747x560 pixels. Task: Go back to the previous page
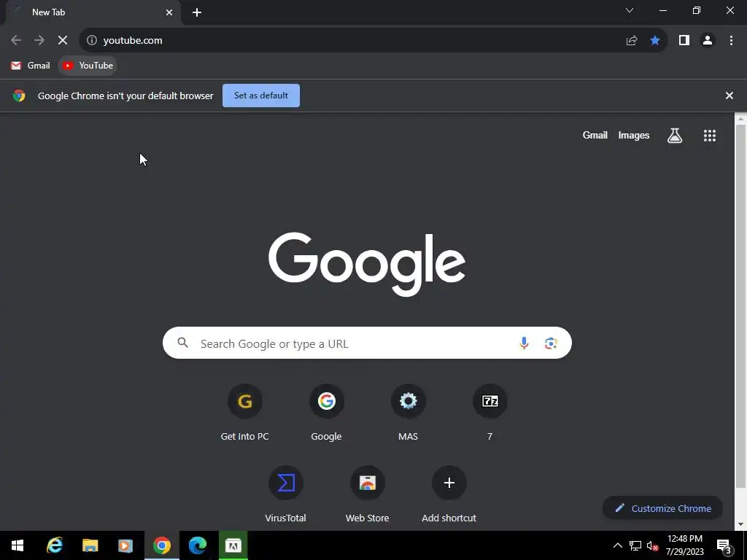(x=16, y=41)
